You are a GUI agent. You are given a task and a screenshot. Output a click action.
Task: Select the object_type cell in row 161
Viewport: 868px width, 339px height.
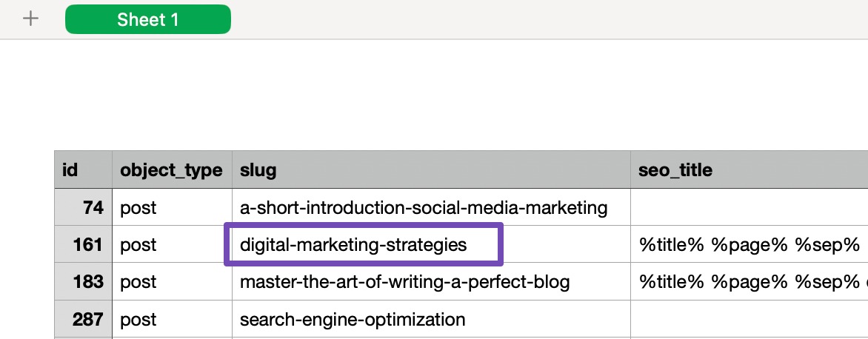pos(171,244)
